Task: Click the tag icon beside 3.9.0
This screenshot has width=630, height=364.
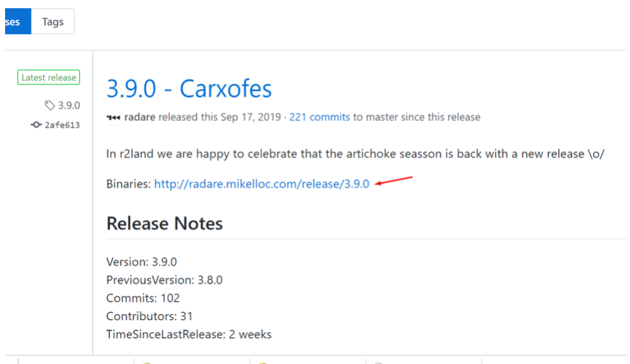Action: (49, 105)
